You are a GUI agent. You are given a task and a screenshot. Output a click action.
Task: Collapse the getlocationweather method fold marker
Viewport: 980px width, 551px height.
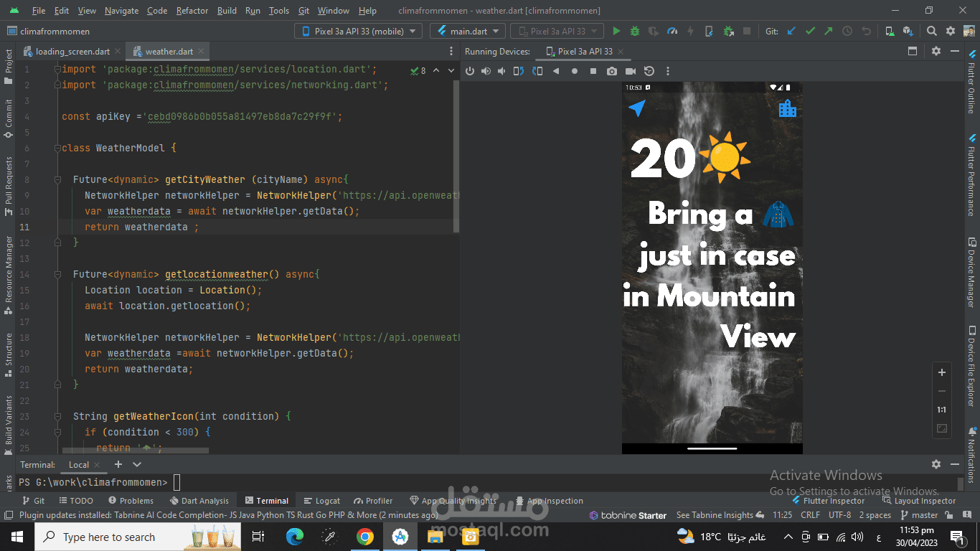pyautogui.click(x=57, y=274)
